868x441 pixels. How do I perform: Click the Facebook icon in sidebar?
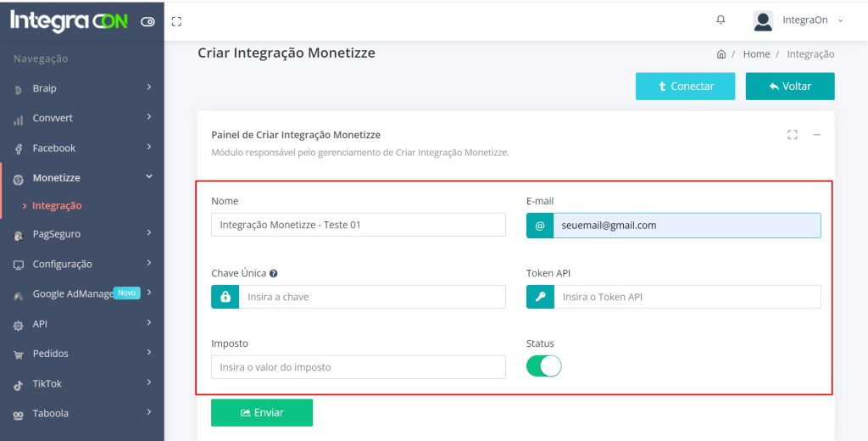pos(19,148)
